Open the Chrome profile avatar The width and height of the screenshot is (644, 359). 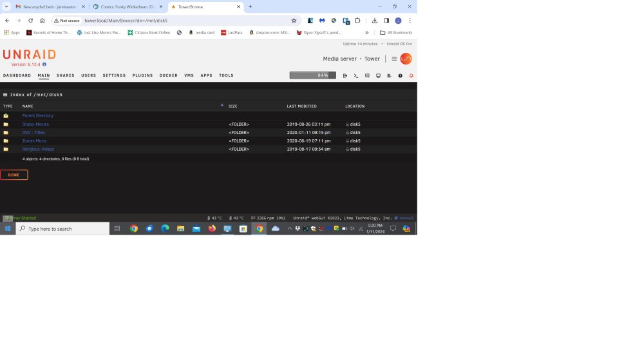pyautogui.click(x=398, y=21)
